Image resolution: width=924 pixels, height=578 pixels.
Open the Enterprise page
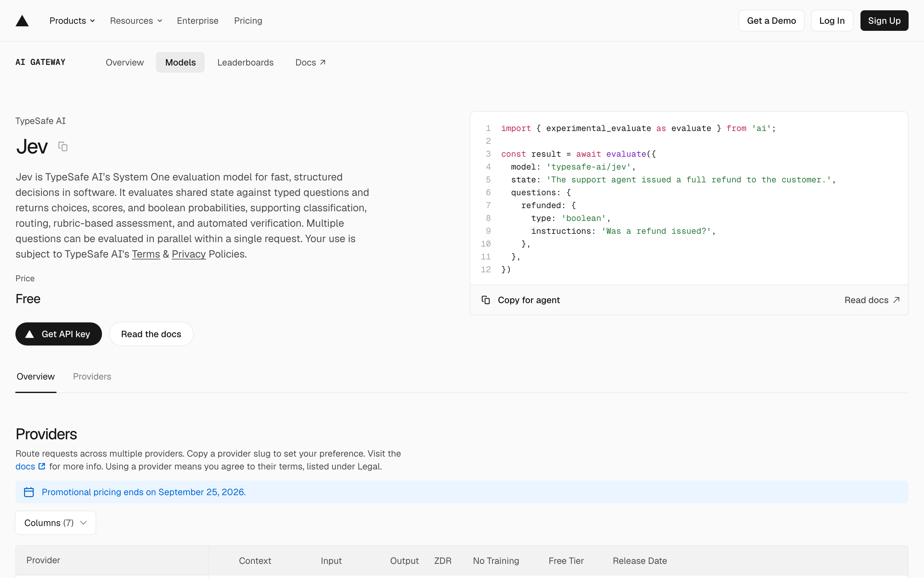click(198, 21)
